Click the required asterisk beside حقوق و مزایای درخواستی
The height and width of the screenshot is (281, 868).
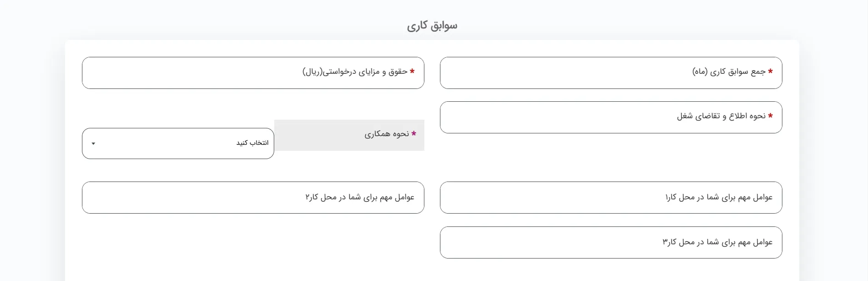(x=412, y=71)
